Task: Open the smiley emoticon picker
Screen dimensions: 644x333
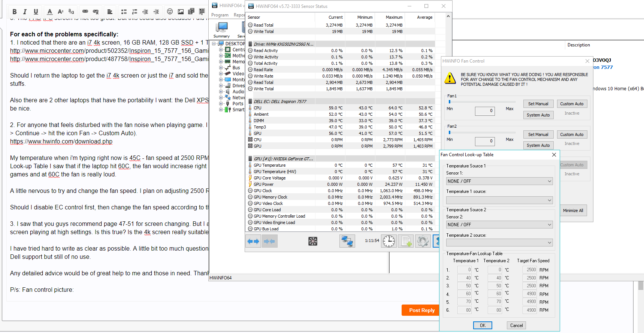Action: (170, 12)
